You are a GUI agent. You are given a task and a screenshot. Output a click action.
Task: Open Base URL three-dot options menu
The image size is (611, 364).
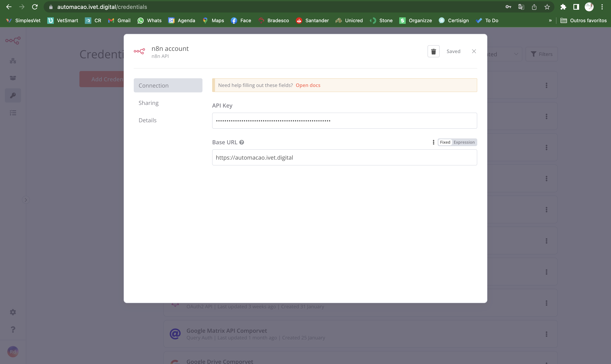click(x=433, y=142)
